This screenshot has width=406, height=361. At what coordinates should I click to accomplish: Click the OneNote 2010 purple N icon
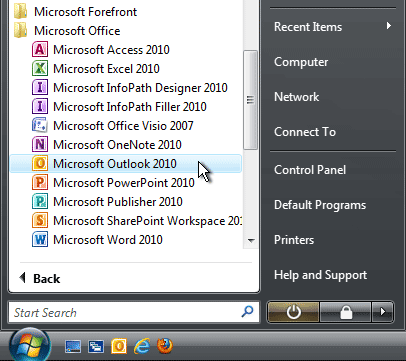click(40, 145)
